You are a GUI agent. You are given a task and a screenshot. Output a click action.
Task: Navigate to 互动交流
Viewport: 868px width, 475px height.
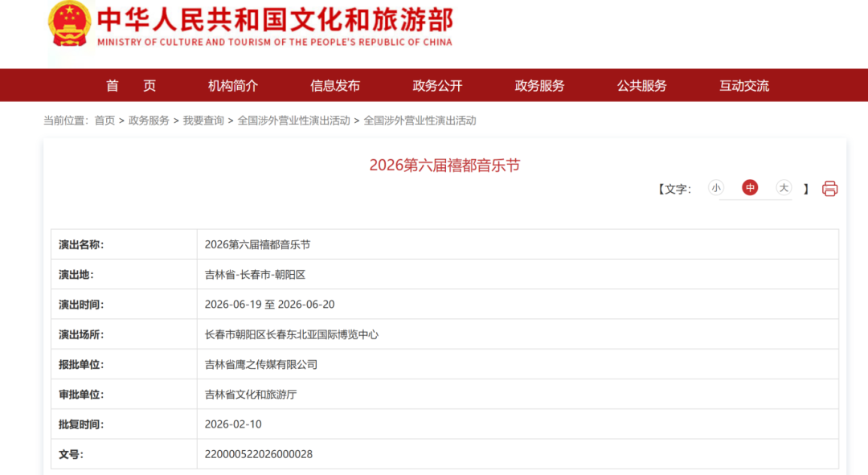click(x=743, y=86)
